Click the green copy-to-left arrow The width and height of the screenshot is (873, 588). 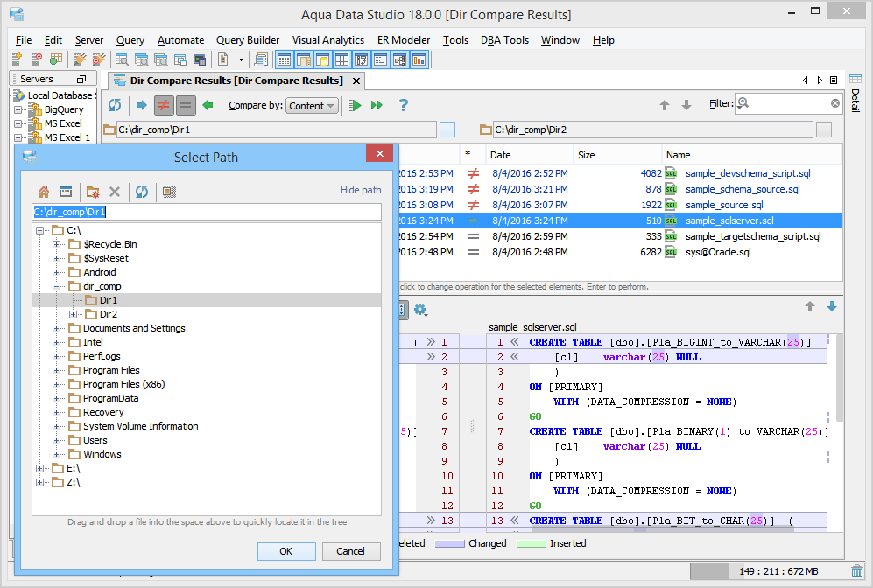(x=208, y=105)
